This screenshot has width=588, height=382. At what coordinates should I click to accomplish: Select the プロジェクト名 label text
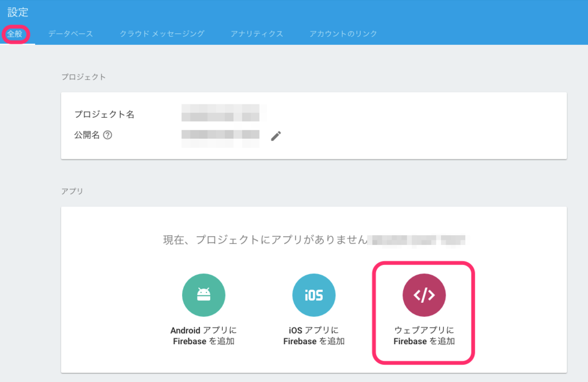(105, 114)
